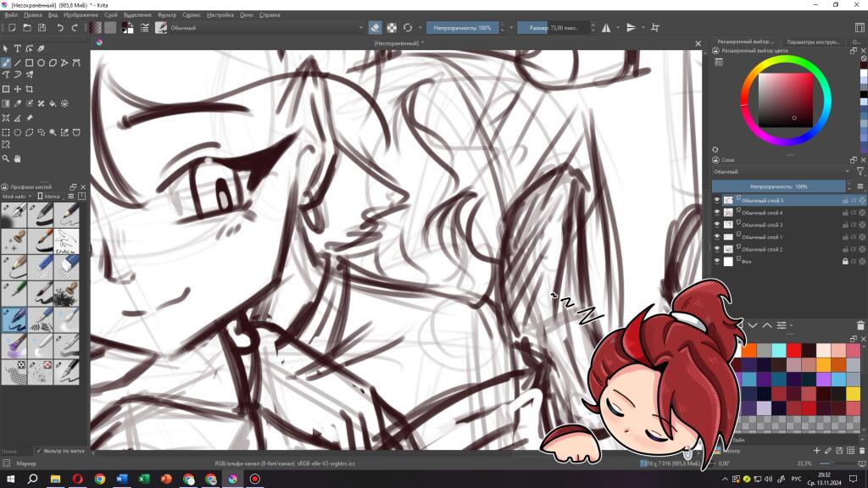This screenshot has width=868, height=488.
Task: Select the Fill bucket tool
Action: click(53, 103)
